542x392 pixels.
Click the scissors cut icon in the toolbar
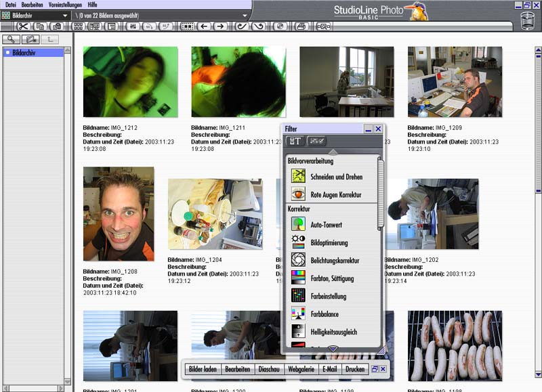tap(23, 26)
